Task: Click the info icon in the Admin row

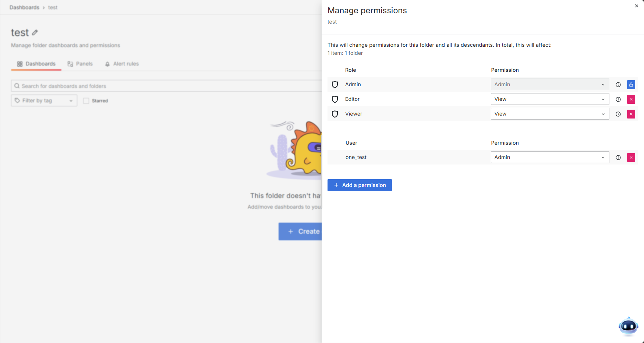Action: pyautogui.click(x=618, y=85)
